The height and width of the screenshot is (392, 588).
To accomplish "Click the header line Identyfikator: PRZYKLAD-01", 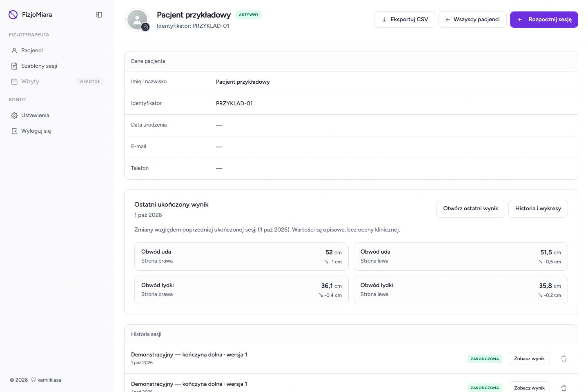I will pos(193,26).
